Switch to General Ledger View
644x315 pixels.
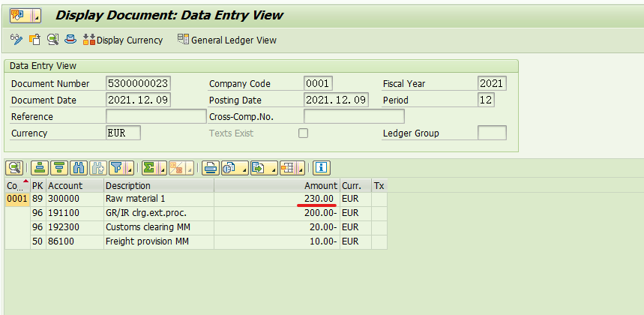point(226,40)
